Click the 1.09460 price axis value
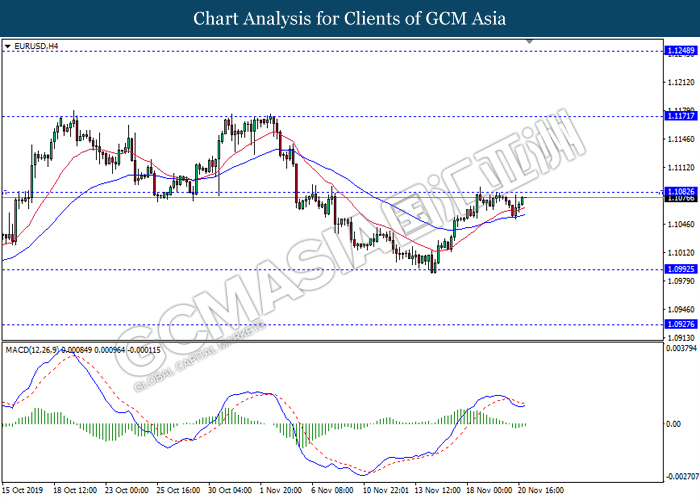This screenshot has width=700, height=500. point(681,309)
